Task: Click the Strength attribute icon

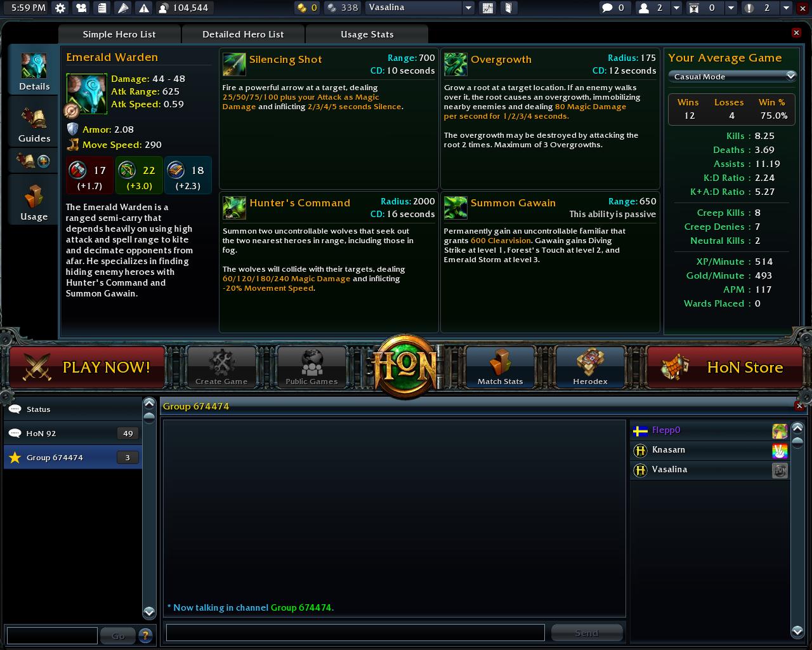Action: tap(77, 170)
